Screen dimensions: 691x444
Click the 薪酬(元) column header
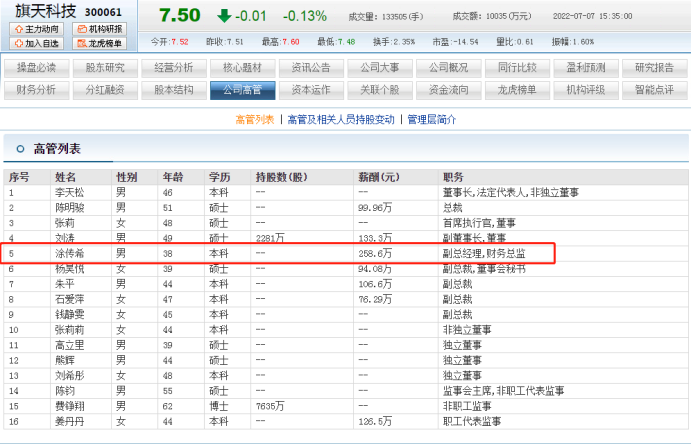click(x=379, y=178)
